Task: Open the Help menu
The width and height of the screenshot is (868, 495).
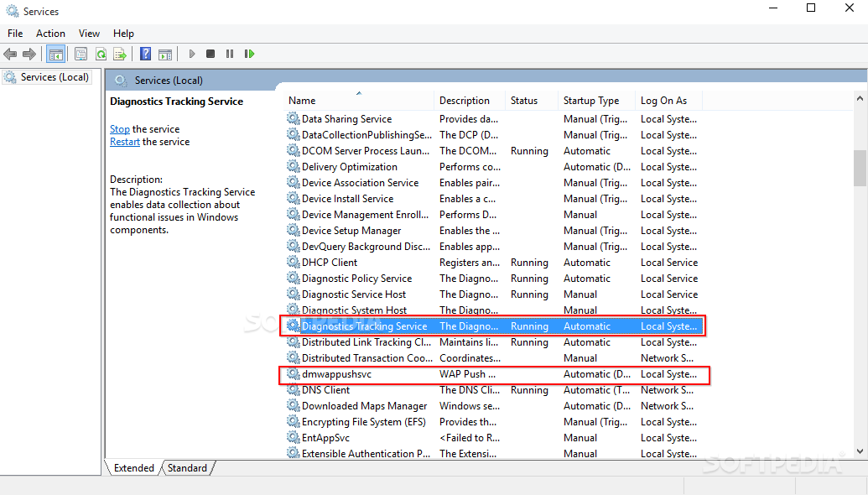Action: pyautogui.click(x=123, y=34)
